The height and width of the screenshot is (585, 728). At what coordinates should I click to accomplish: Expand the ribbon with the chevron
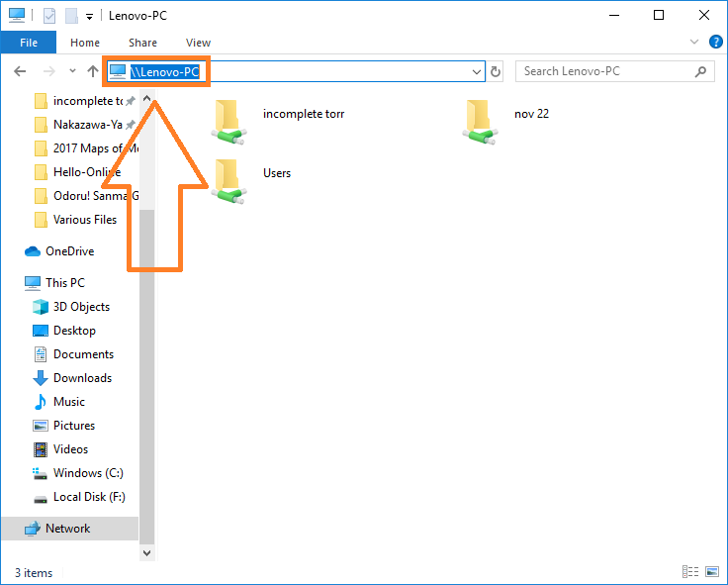click(694, 42)
